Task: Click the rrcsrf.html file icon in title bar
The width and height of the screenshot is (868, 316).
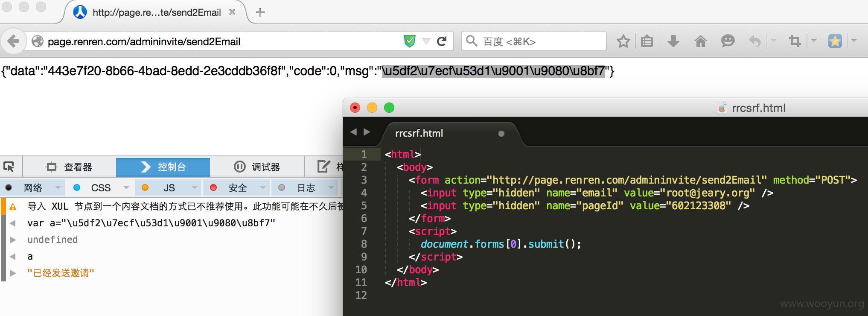Action: [722, 108]
